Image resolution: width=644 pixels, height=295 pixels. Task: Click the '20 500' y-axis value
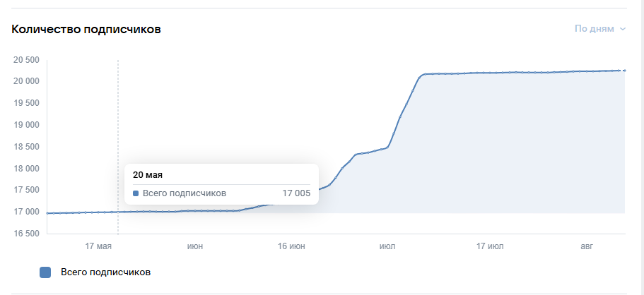[26, 60]
